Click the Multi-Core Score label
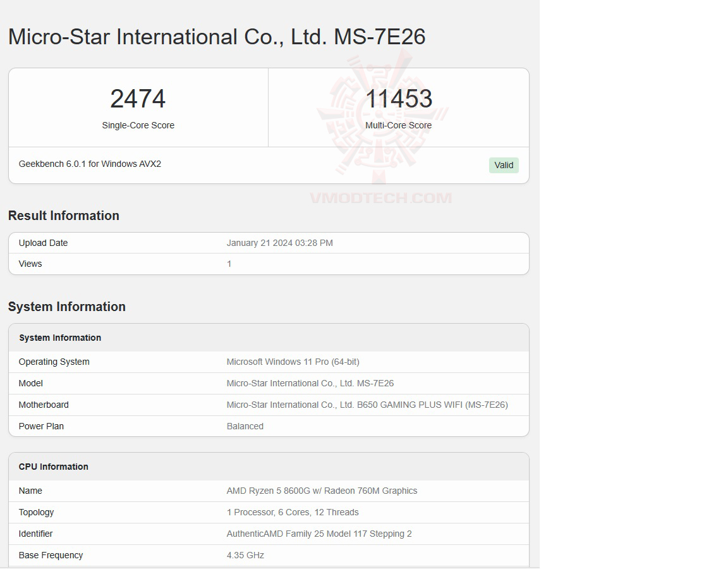This screenshot has width=728, height=569. pyautogui.click(x=399, y=125)
